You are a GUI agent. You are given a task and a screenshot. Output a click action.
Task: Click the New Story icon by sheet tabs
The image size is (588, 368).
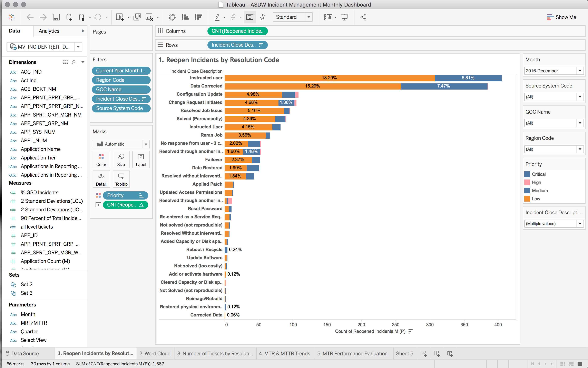point(450,353)
